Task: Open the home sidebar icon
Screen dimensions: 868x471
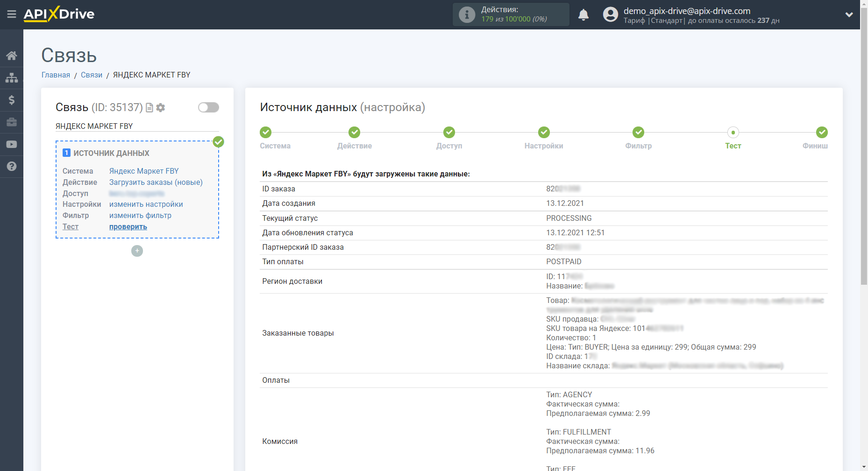Action: coord(12,56)
